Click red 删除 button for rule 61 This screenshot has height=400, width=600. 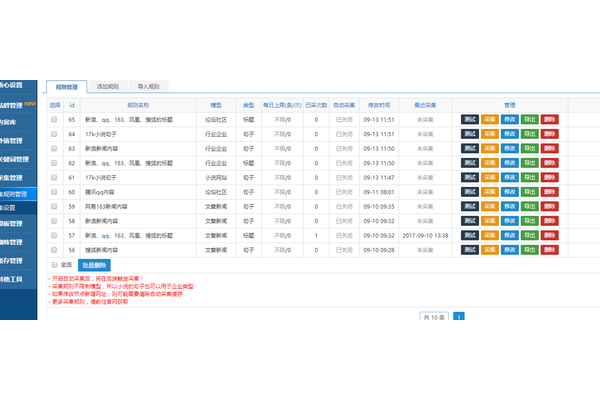(549, 176)
